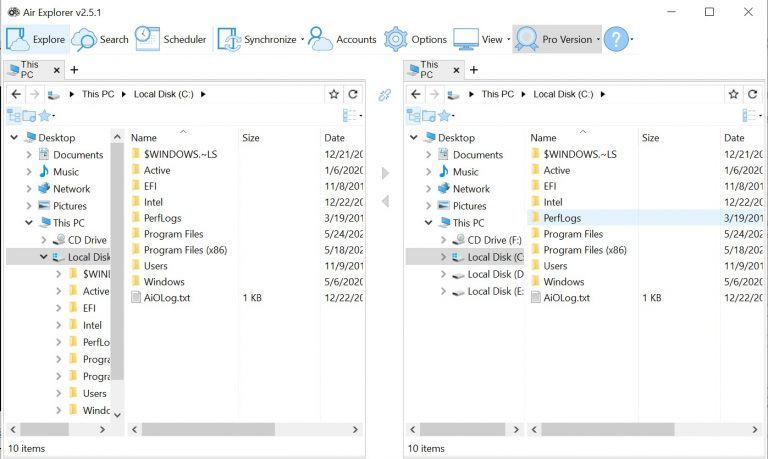
Task: Open the Pro Version dropdown arrow
Action: (598, 39)
